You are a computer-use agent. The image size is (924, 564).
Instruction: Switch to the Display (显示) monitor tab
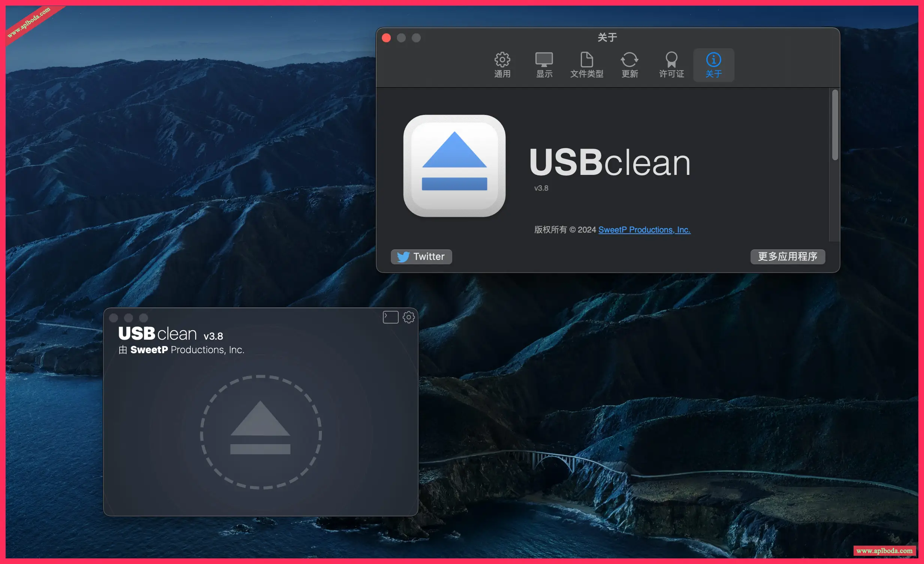pyautogui.click(x=544, y=65)
